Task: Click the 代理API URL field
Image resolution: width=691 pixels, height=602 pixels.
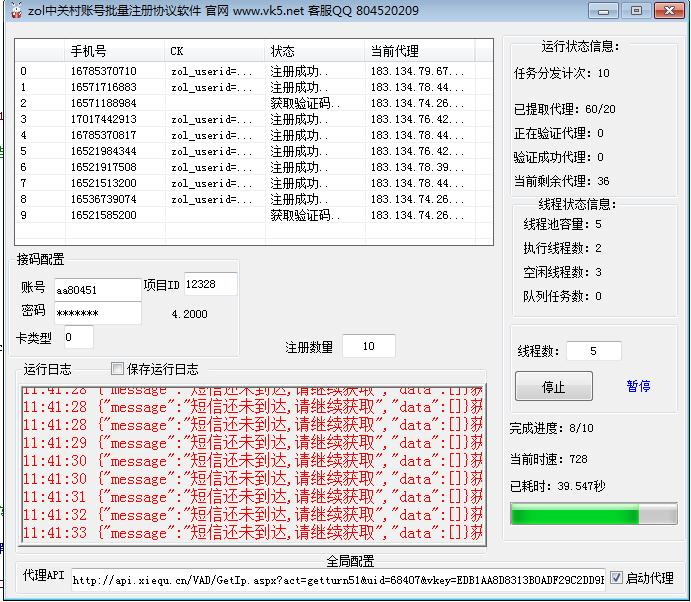Action: [338, 580]
